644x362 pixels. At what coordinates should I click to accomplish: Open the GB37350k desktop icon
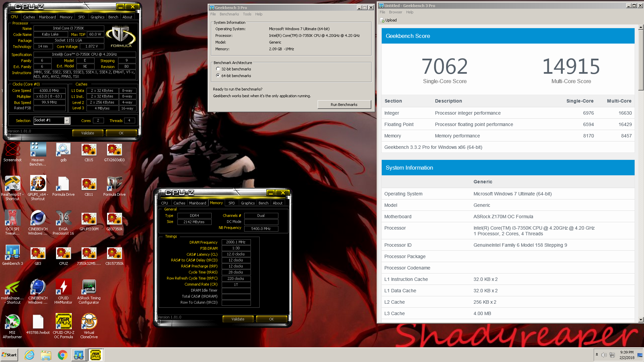114,222
